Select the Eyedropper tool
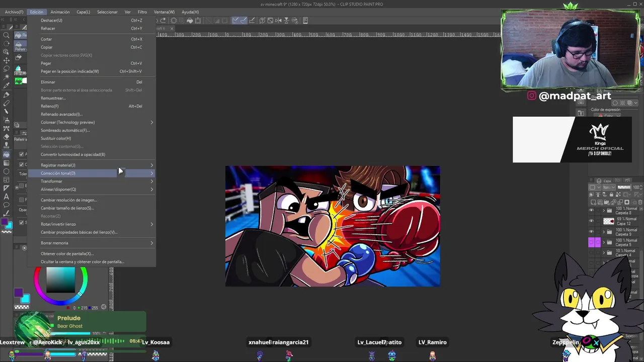 click(x=6, y=86)
